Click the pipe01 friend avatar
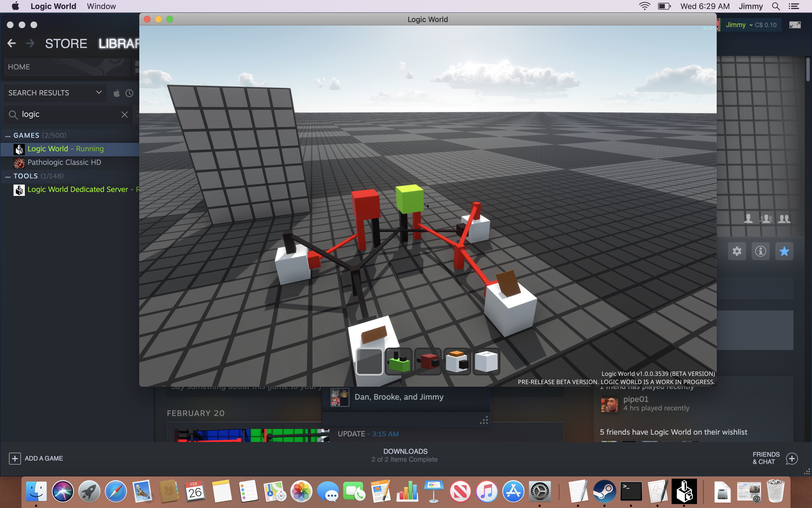Image resolution: width=812 pixels, height=508 pixels. pyautogui.click(x=609, y=404)
